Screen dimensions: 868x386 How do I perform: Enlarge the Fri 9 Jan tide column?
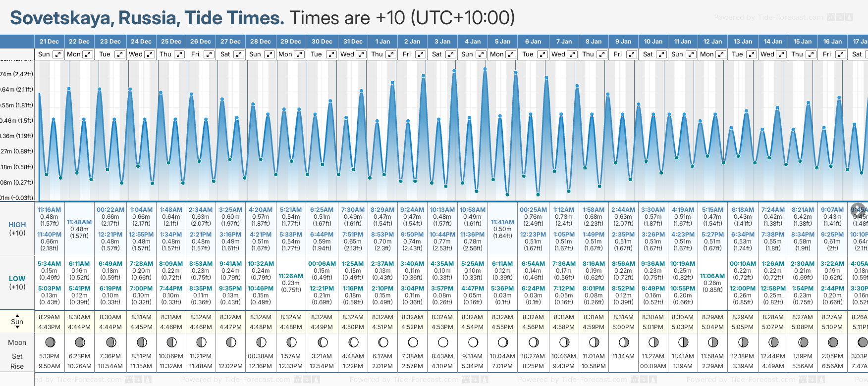coord(632,54)
